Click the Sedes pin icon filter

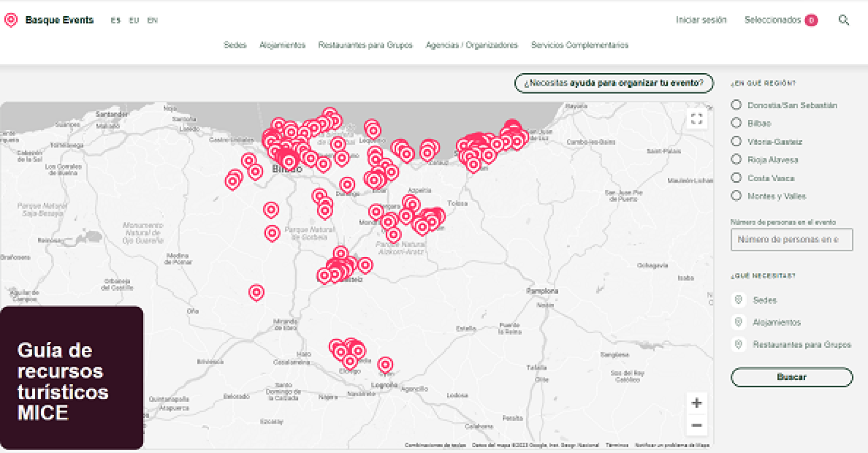(739, 300)
